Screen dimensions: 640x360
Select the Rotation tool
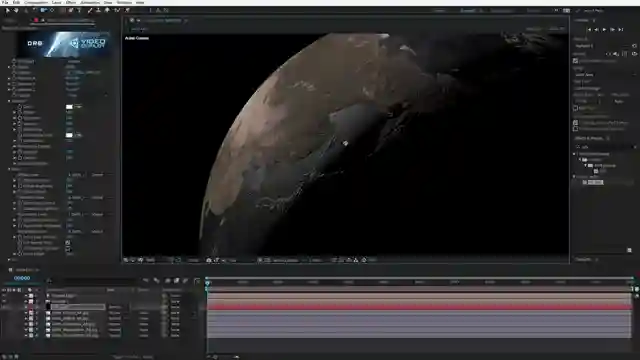click(34, 10)
